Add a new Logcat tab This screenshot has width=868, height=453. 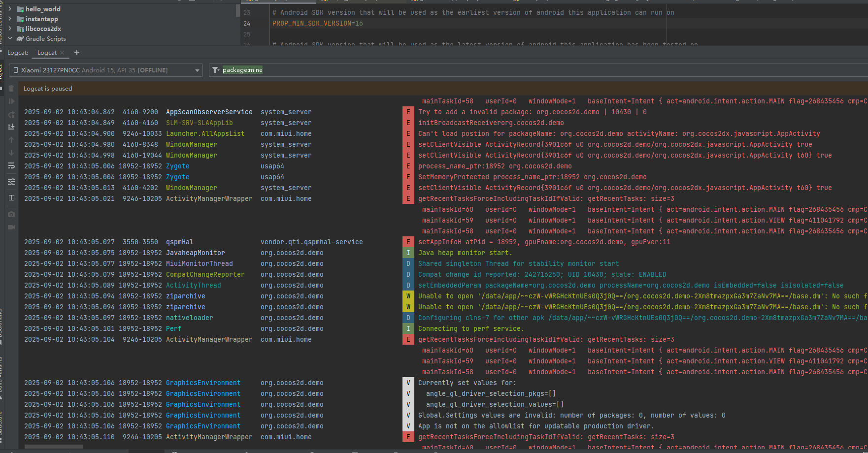pos(76,52)
